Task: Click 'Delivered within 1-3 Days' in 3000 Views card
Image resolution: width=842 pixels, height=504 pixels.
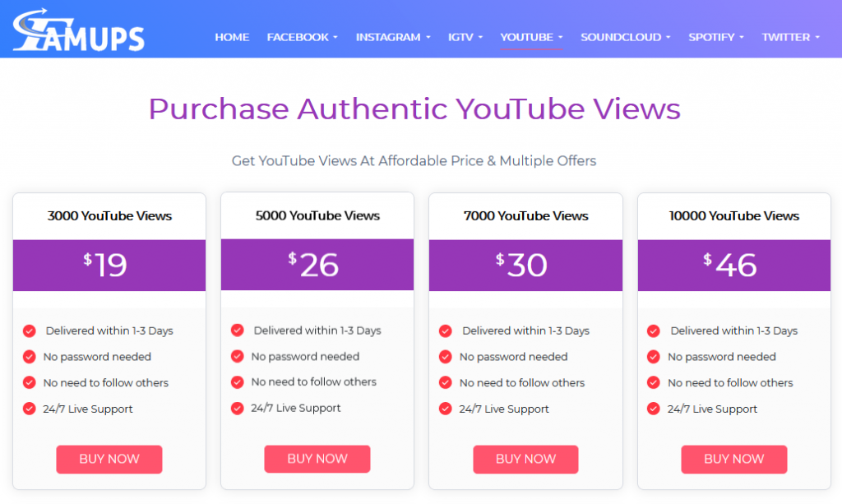Action: [109, 331]
